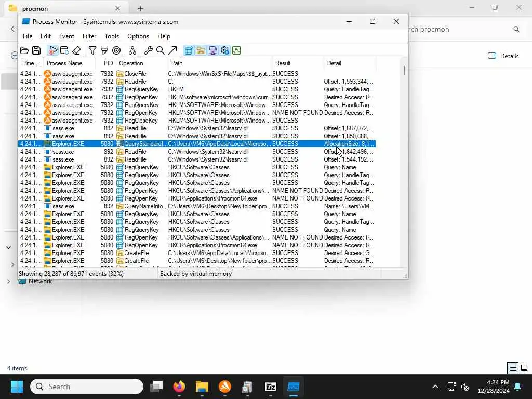Open the Process Tree icon
532x399 pixels.
[x=132, y=50]
